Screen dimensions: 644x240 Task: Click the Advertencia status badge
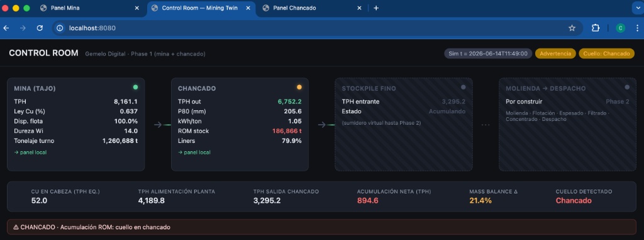(x=555, y=54)
